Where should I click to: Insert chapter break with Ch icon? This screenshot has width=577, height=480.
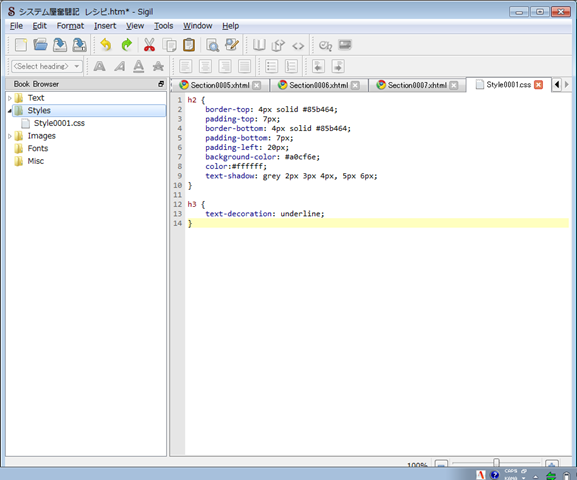[325, 46]
